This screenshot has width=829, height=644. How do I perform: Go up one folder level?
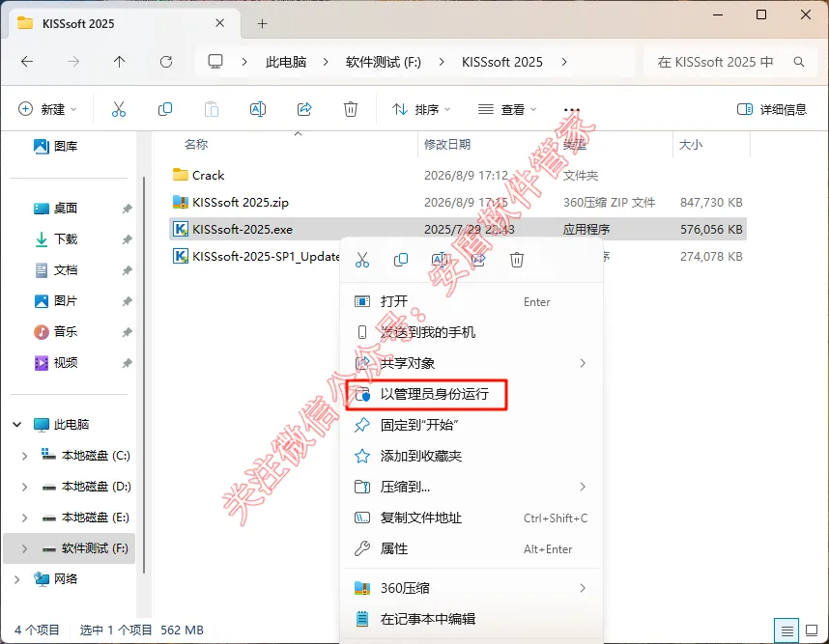(x=120, y=62)
